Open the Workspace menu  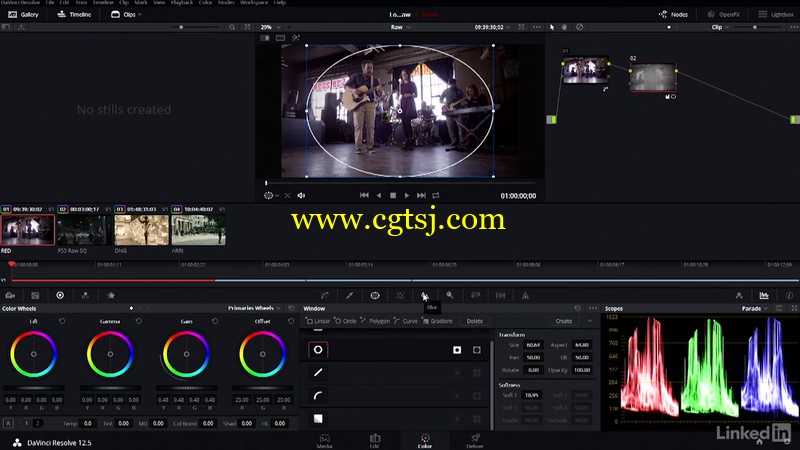(x=254, y=3)
